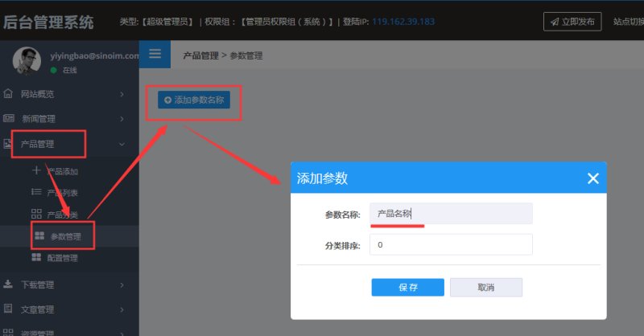This screenshot has height=336, width=644.
Task: Click the 添加参数 dialog title
Action: tap(323, 178)
